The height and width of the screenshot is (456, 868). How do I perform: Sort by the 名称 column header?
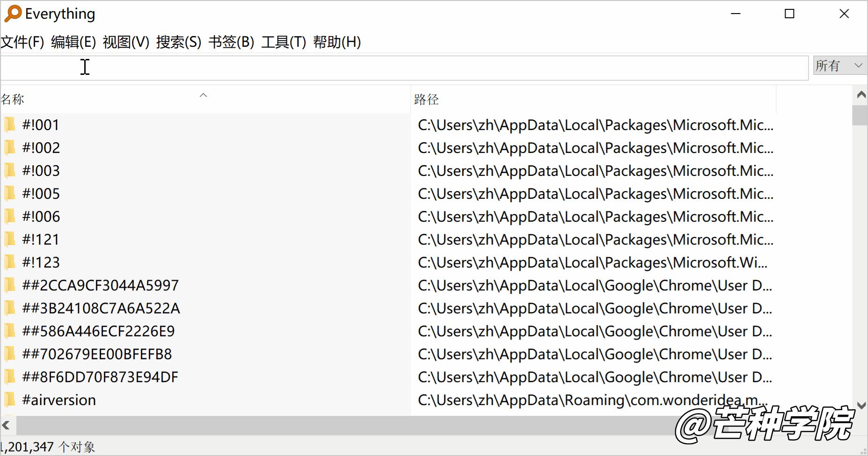[205, 99]
